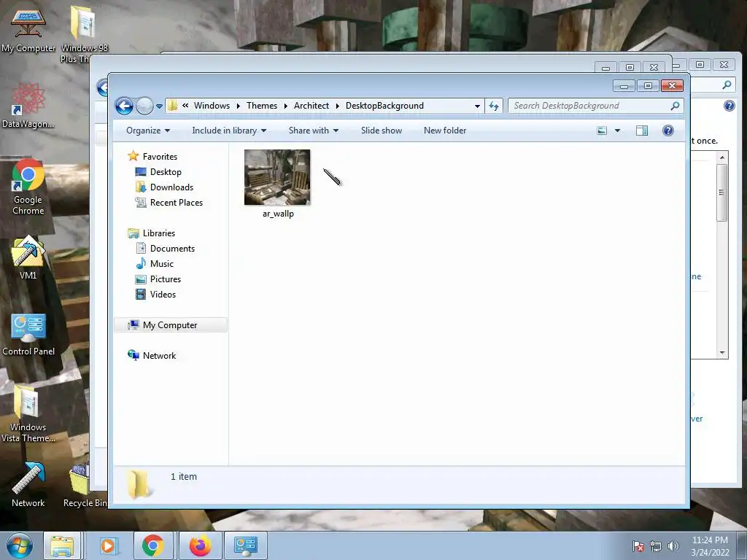This screenshot has width=747, height=560.
Task: Open the VM1 desktop icon
Action: click(x=28, y=257)
